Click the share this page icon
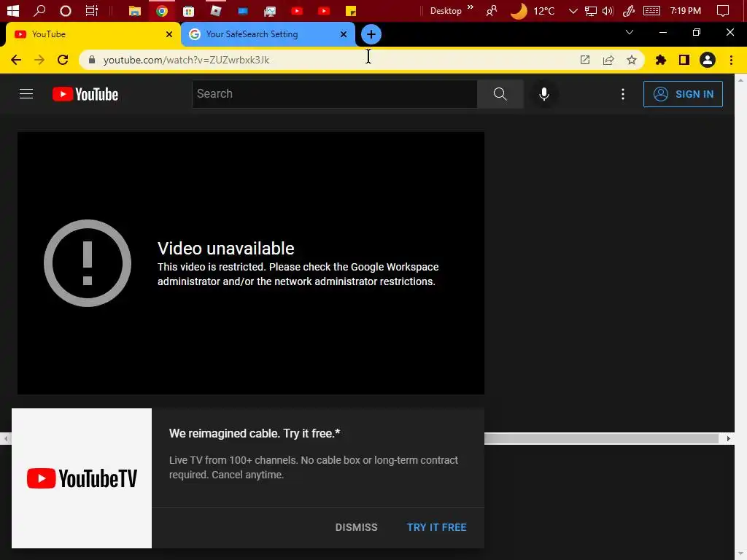 point(608,60)
